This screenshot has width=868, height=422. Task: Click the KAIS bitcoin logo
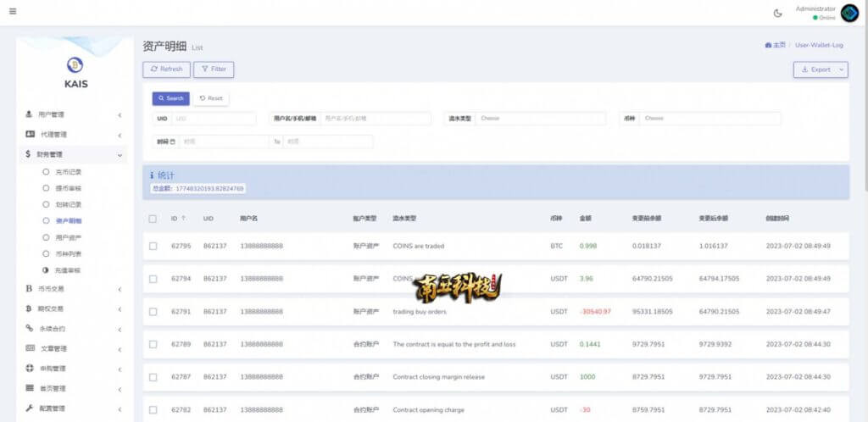[75, 65]
